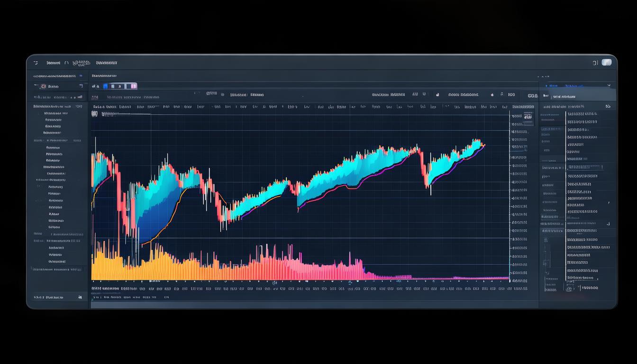Screen dimensions: 637x364
Task: Select the pink color swatch above the chart
Action: (134, 86)
